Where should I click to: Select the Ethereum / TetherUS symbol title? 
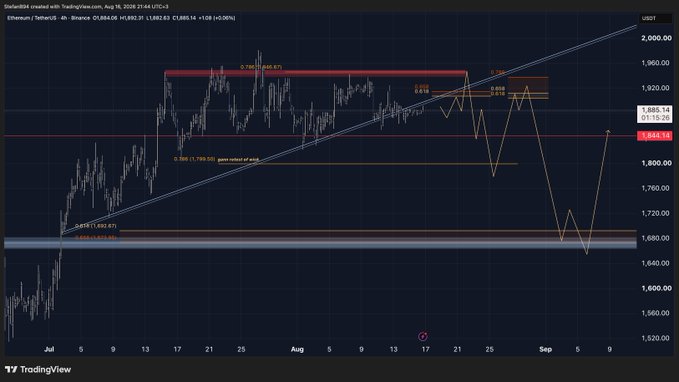[x=32, y=18]
